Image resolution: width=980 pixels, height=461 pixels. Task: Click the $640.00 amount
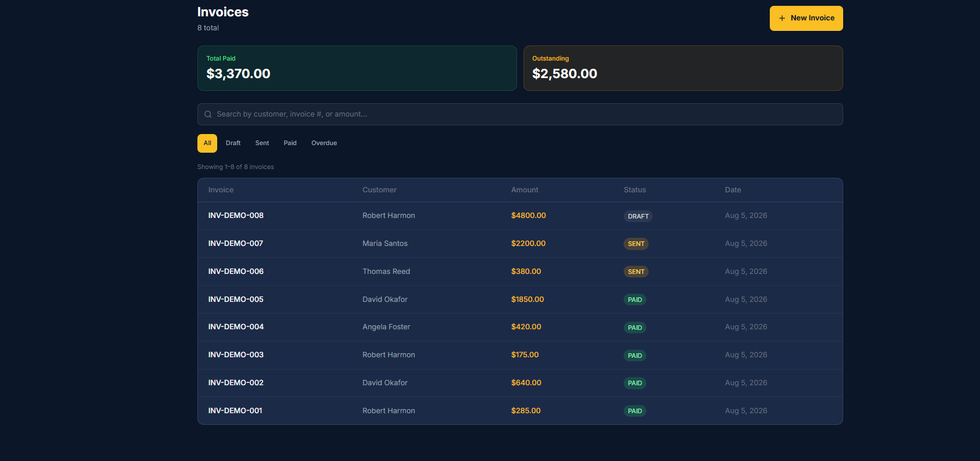(x=526, y=383)
